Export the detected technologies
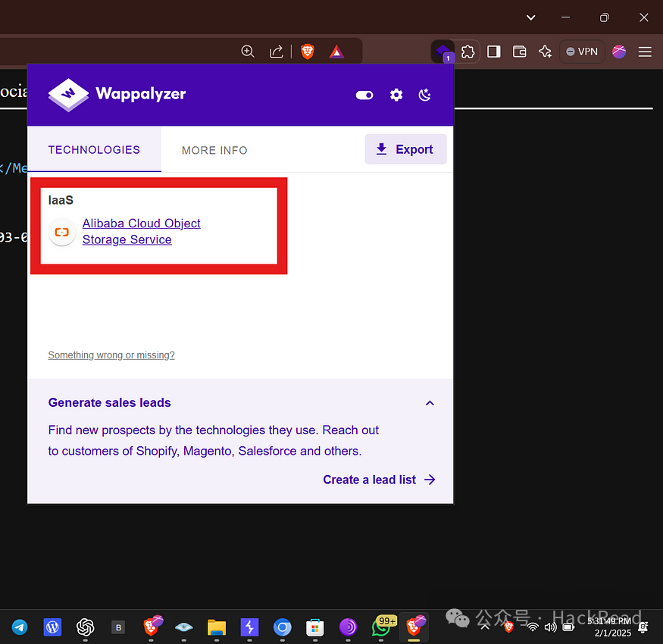 coord(405,149)
